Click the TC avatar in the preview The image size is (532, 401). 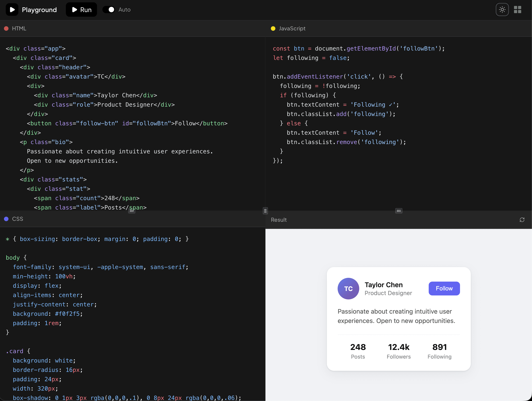348,289
